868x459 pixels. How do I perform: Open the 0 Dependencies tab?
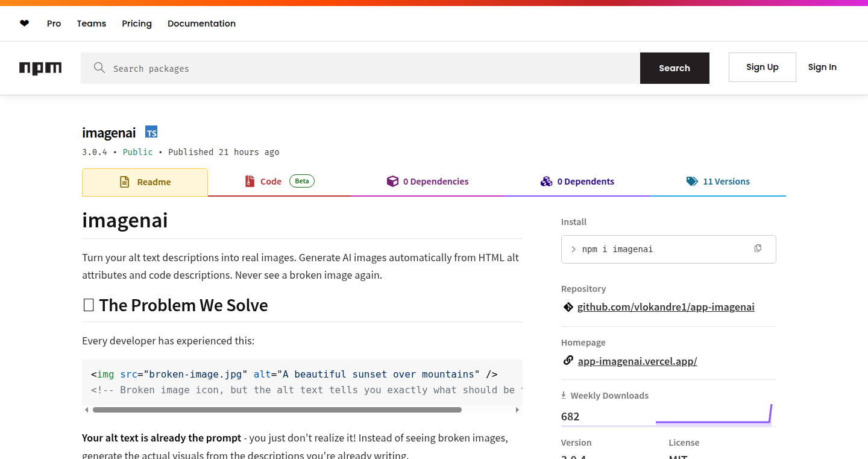[427, 182]
